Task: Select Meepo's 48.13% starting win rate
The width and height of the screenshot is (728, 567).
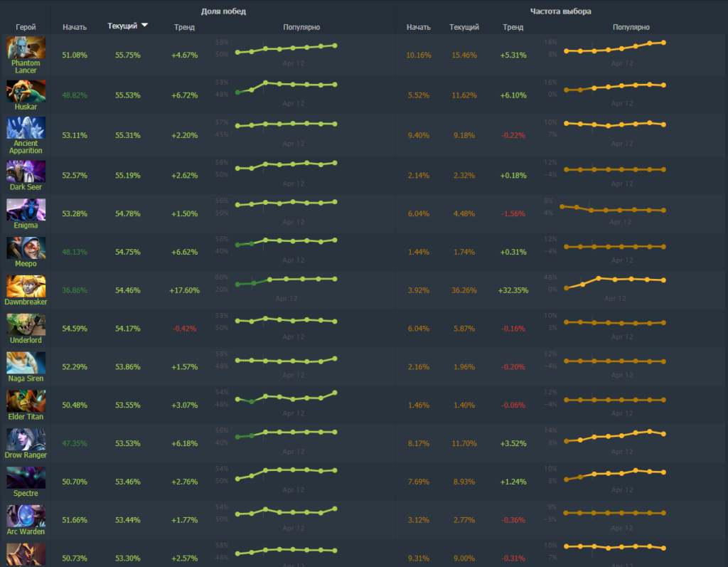Action: (75, 251)
